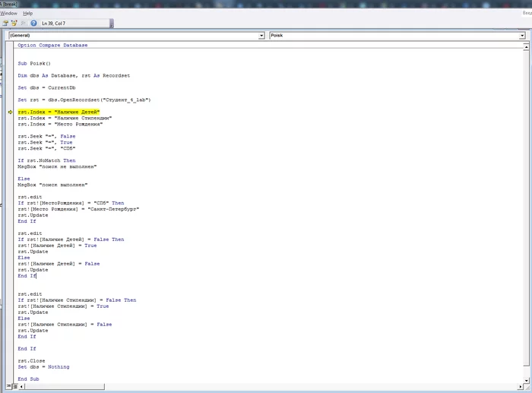This screenshot has height=393, width=532.
Task: Click the horizontal scrollbar right arrow
Action: coord(521,387)
